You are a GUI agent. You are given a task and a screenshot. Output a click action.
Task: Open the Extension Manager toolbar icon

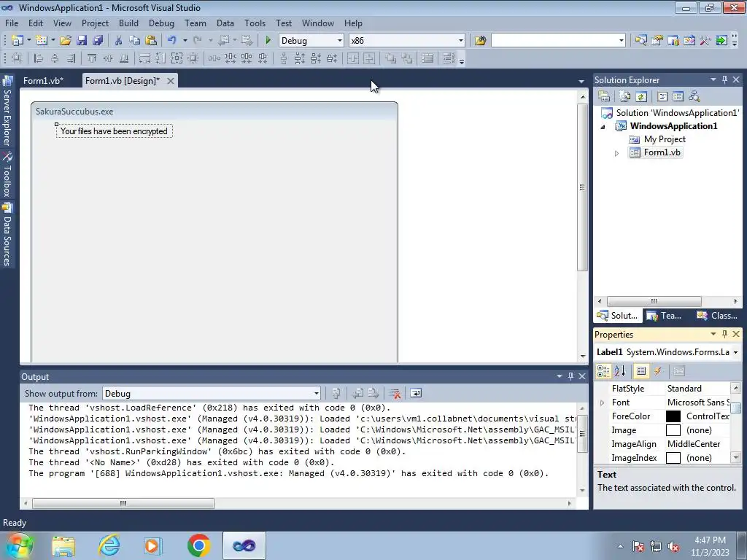click(721, 41)
